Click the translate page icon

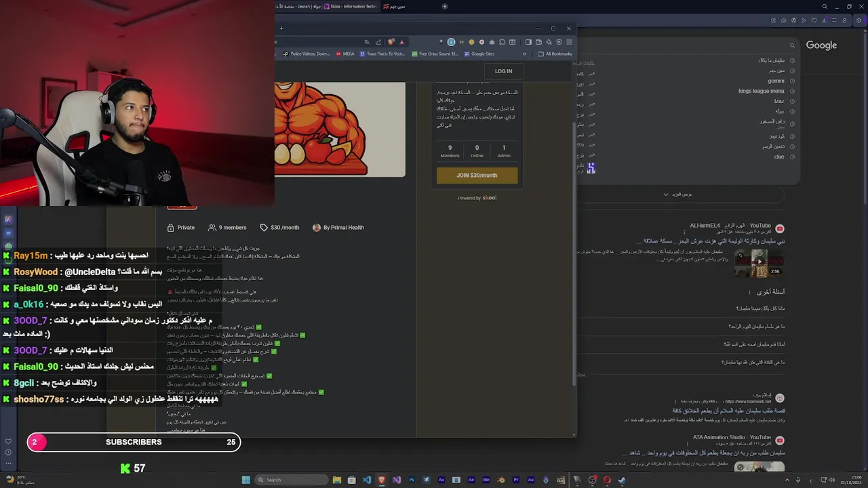point(367,42)
